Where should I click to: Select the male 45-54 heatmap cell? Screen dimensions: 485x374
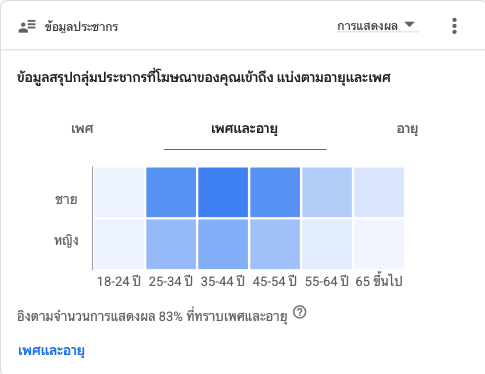pyautogui.click(x=275, y=192)
